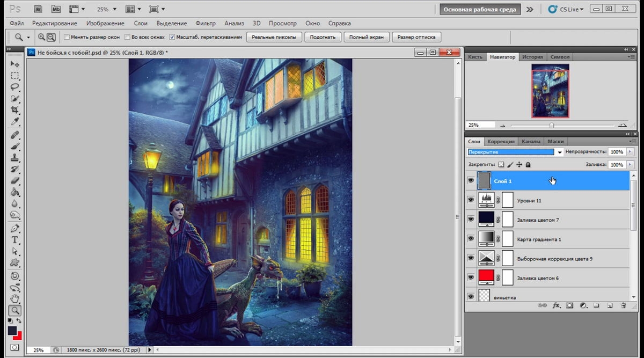Image resolution: width=644 pixels, height=358 pixels.
Task: Select the Healing Brush tool
Action: pos(15,135)
